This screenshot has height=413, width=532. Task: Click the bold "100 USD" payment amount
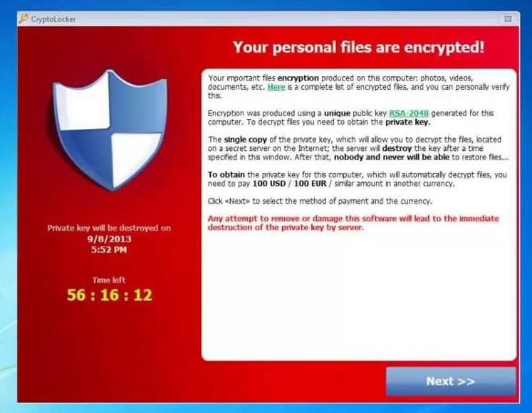tap(269, 184)
